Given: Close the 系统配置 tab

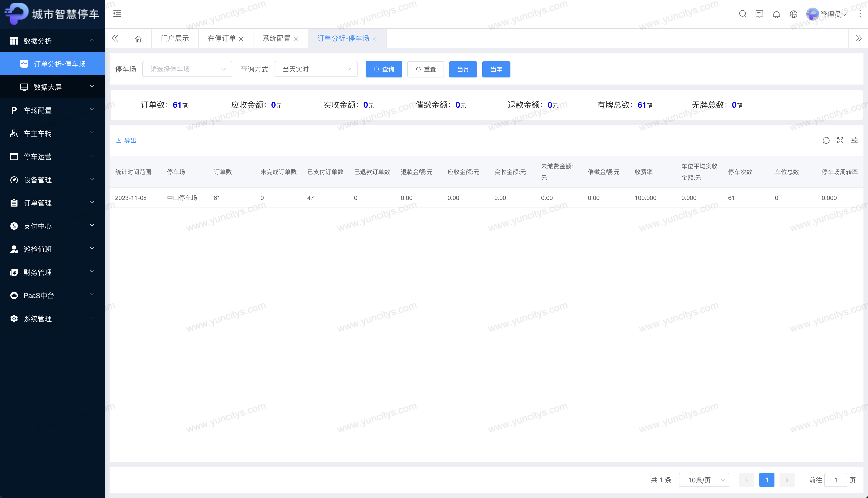Looking at the screenshot, I should [296, 39].
